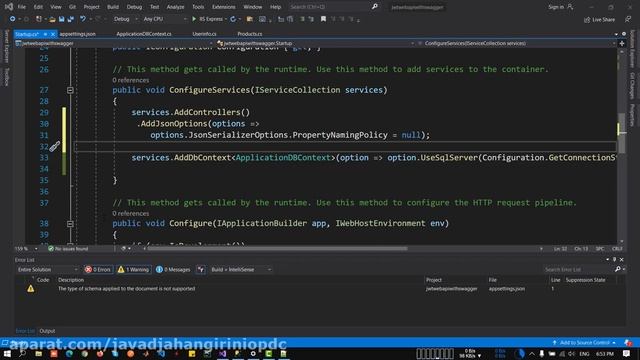This screenshot has width=640, height=360.
Task: Open the jwtwebapiwithswagger.Startup type dropdown
Action: pos(316,43)
